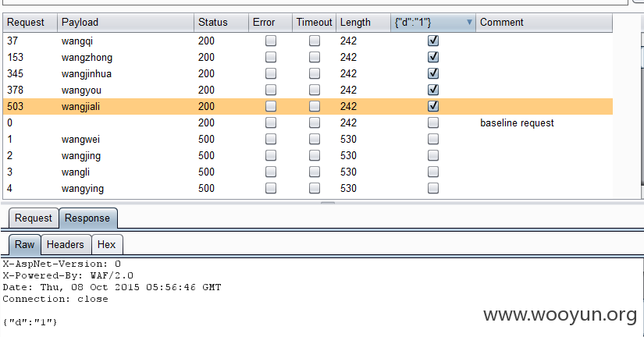Toggle the {"d":"1"} match checkbox for wangqi
Viewport: 644px width, 337px height.
click(x=433, y=41)
